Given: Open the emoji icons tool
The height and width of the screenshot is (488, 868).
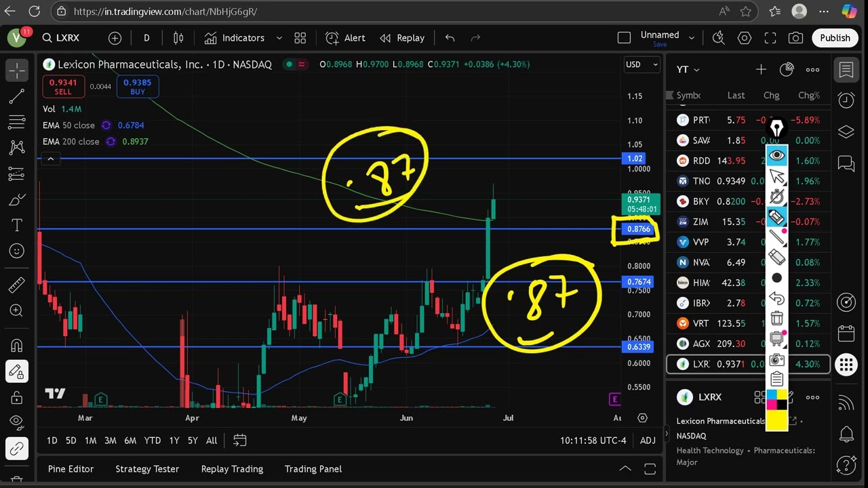Looking at the screenshot, I should (17, 251).
